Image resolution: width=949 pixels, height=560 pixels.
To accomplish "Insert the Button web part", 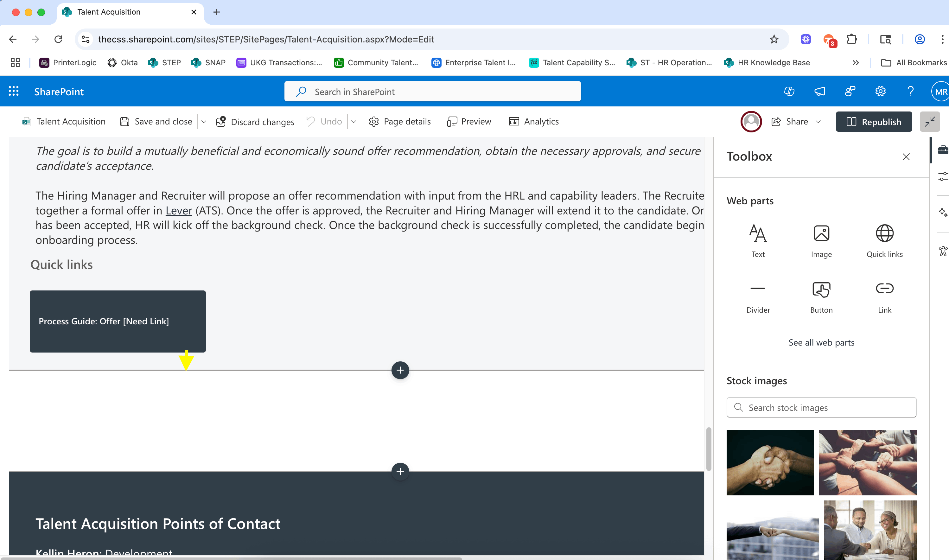I will (821, 296).
